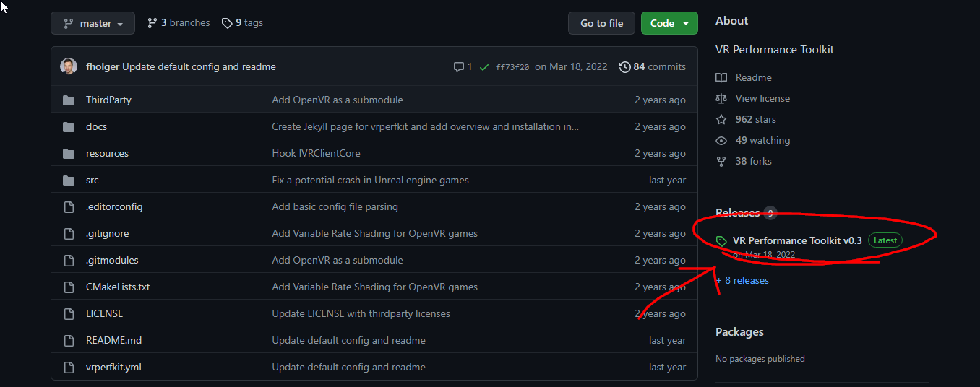The height and width of the screenshot is (387, 980).
Task: Open the src folder
Action: [x=93, y=180]
